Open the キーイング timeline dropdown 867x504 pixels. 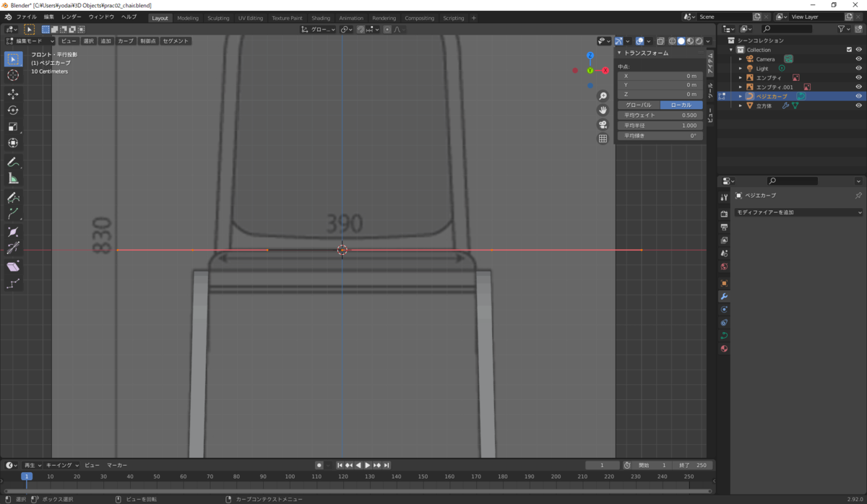click(x=62, y=465)
